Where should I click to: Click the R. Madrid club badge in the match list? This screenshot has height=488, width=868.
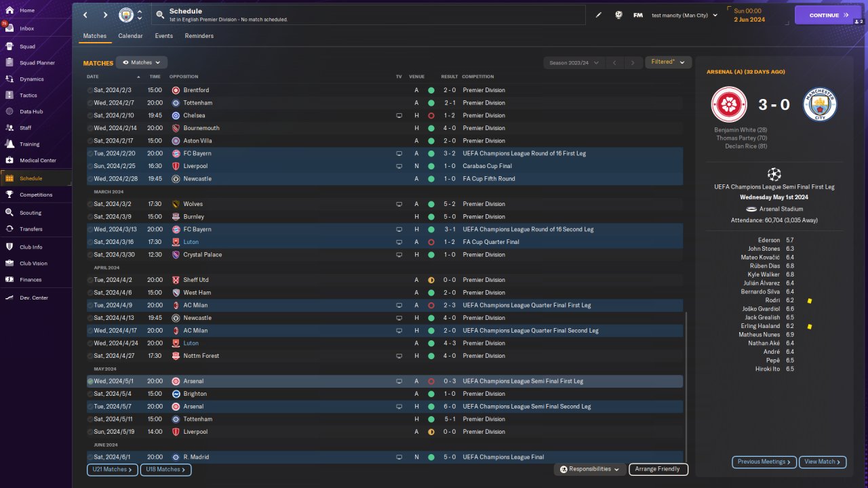pos(176,457)
